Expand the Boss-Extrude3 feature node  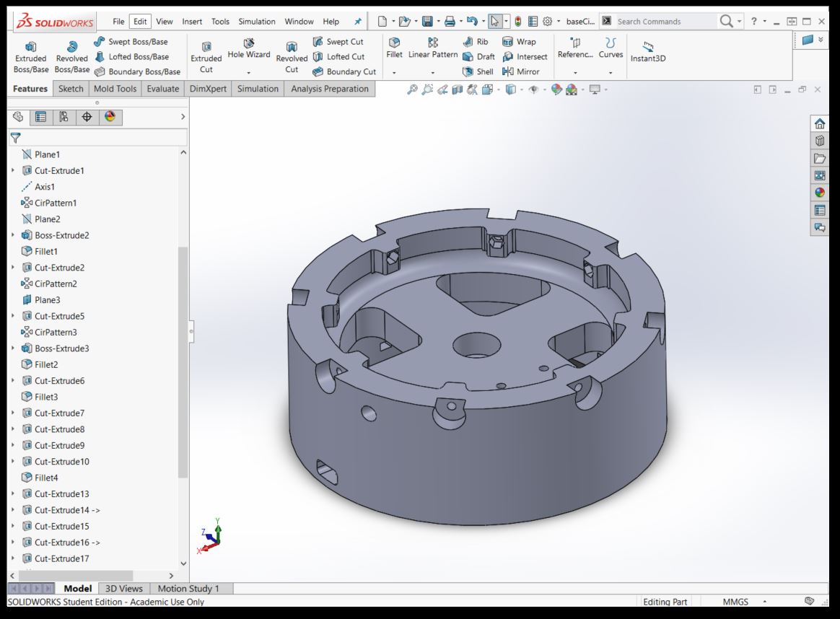(12, 348)
